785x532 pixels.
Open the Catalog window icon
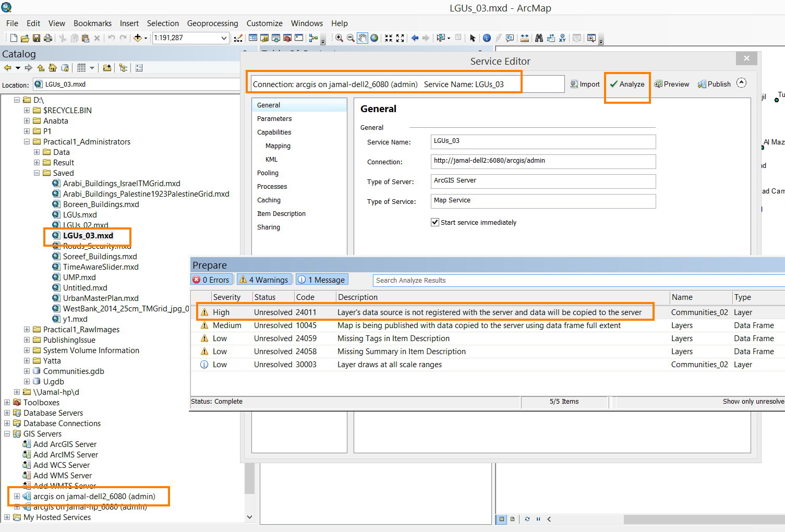(x=264, y=38)
